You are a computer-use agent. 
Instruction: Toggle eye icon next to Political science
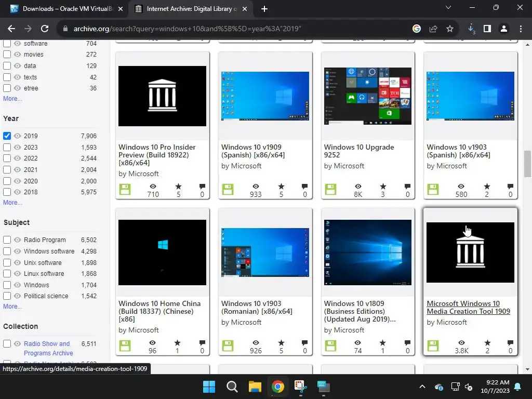pyautogui.click(x=17, y=296)
